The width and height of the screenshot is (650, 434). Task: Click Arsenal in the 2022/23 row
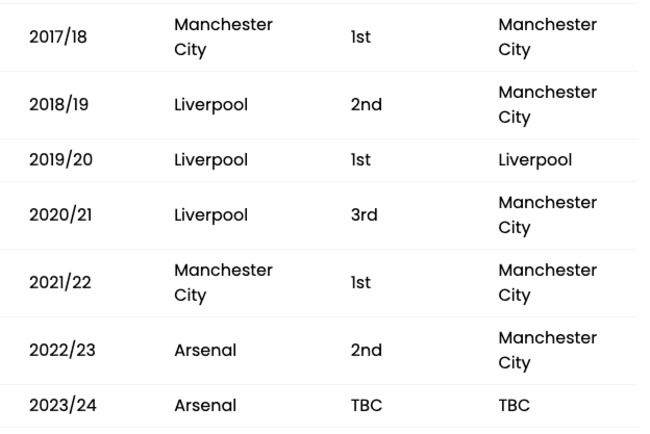coord(205,351)
